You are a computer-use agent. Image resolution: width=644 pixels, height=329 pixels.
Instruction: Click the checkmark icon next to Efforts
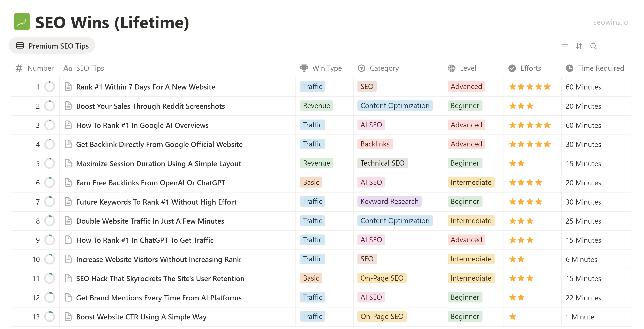point(512,68)
